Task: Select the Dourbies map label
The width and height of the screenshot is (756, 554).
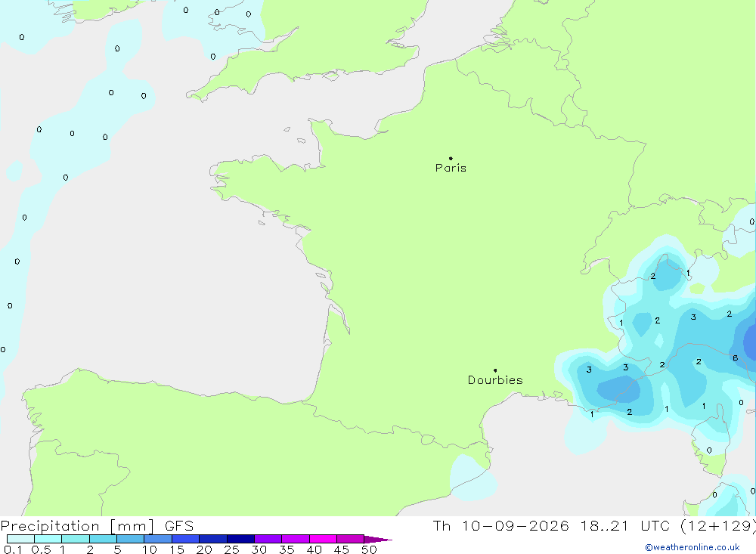Action: 495,380
